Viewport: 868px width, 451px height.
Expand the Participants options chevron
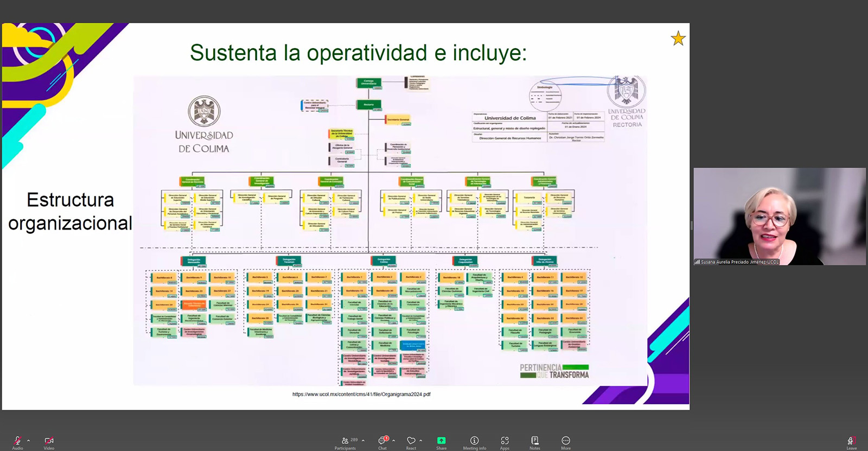tap(363, 441)
